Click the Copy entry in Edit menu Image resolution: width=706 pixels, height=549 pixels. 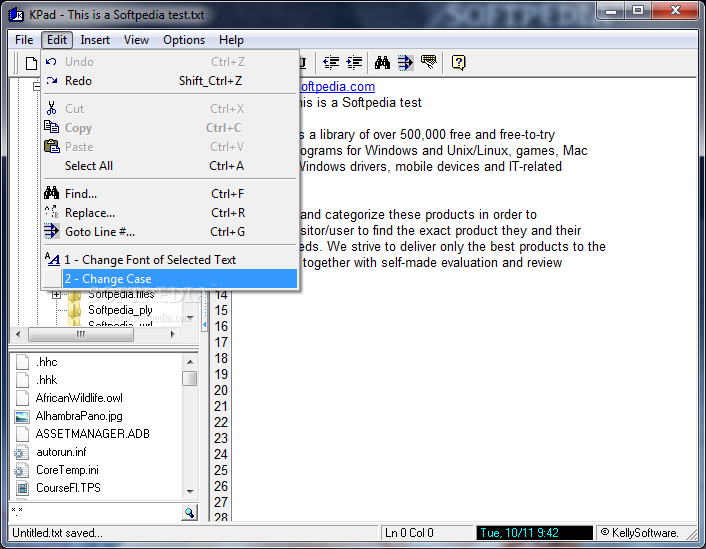pos(170,128)
